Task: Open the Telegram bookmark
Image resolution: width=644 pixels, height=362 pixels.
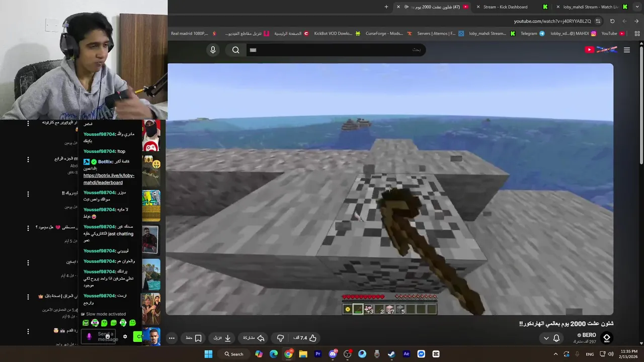Action: [532, 34]
